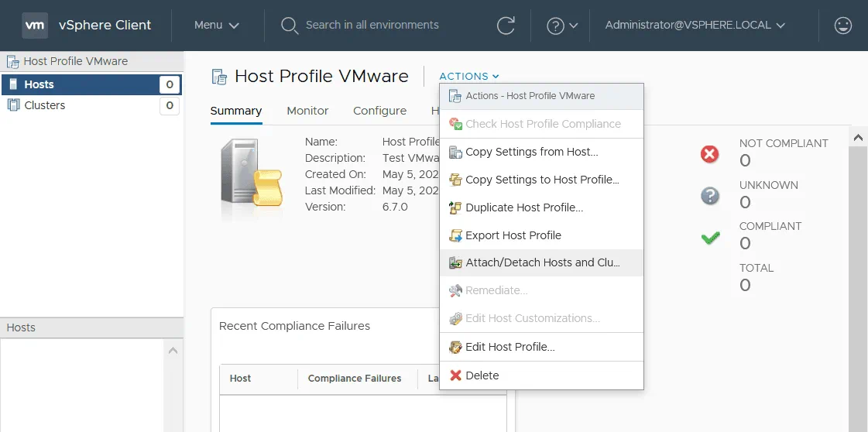The image size is (868, 432).
Task: Expand the Menu dropdown
Action: [216, 25]
